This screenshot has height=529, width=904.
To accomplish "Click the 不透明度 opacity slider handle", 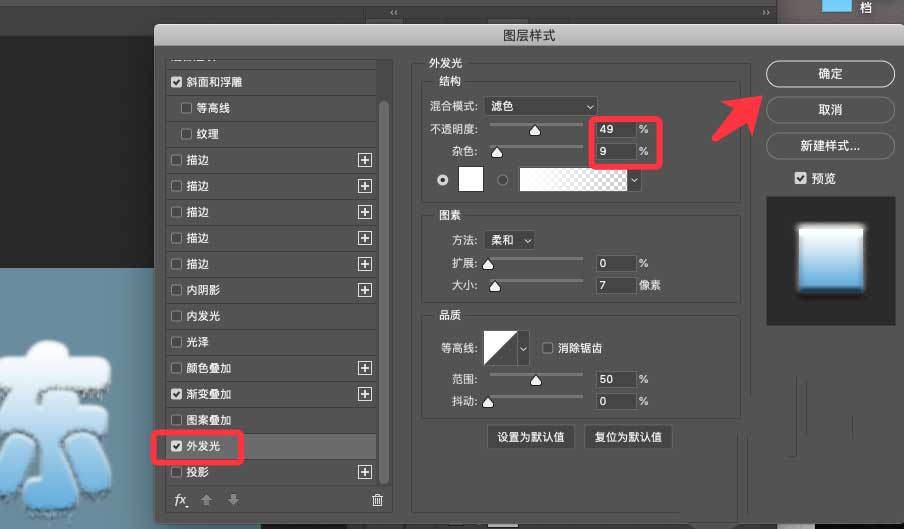I will (x=535, y=130).
